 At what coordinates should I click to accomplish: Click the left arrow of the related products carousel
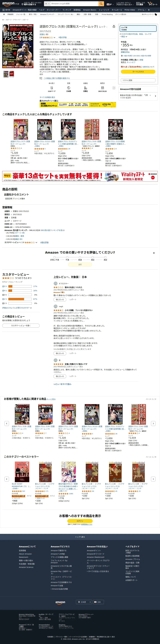tap(7, 424)
